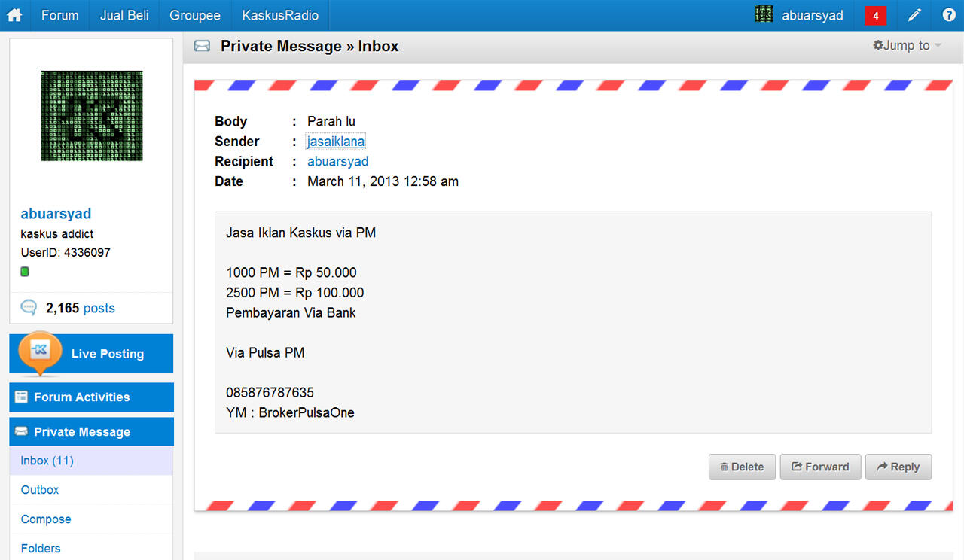The image size is (964, 560).
Task: Click the green reputation indicator under UserID
Action: click(25, 272)
